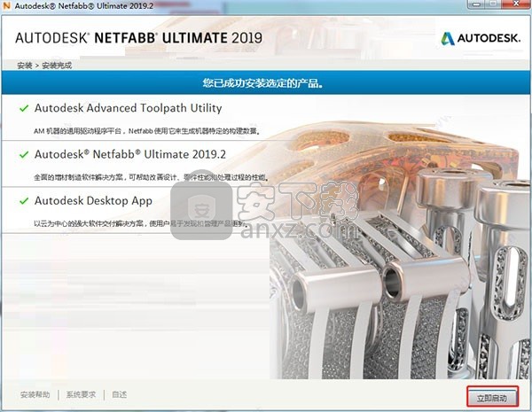Screen dimensions: 532x412
Task: Select the Autodesk Advanced Toolpath Utility heading
Action: [x=129, y=108]
